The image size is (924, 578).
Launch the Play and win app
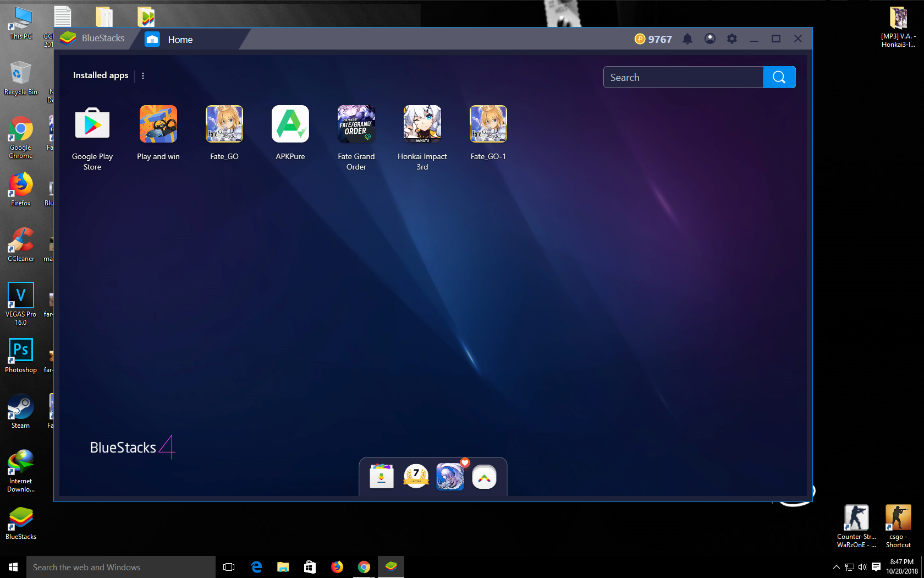click(158, 124)
